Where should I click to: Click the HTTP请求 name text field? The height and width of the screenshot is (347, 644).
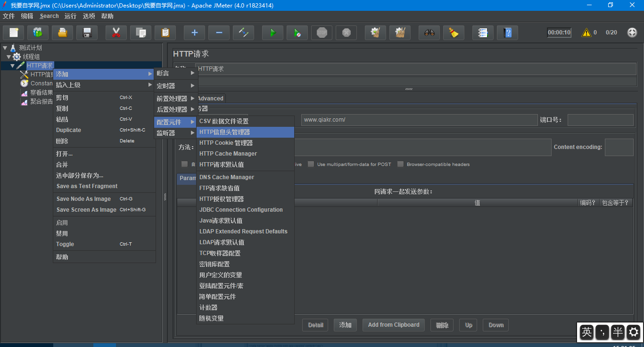(x=415, y=69)
